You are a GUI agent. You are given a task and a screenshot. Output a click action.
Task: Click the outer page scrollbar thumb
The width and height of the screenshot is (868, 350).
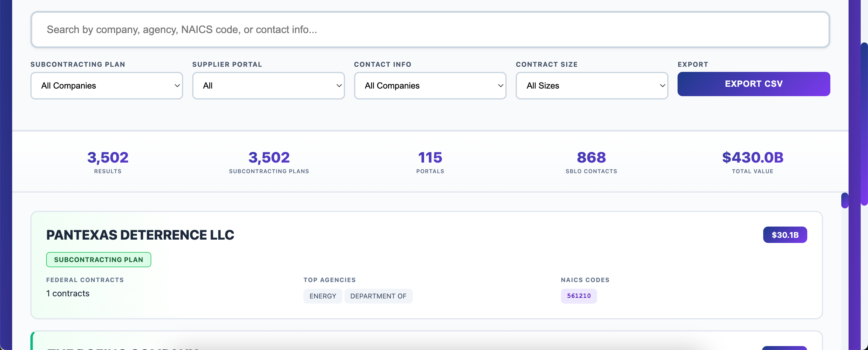point(864,124)
